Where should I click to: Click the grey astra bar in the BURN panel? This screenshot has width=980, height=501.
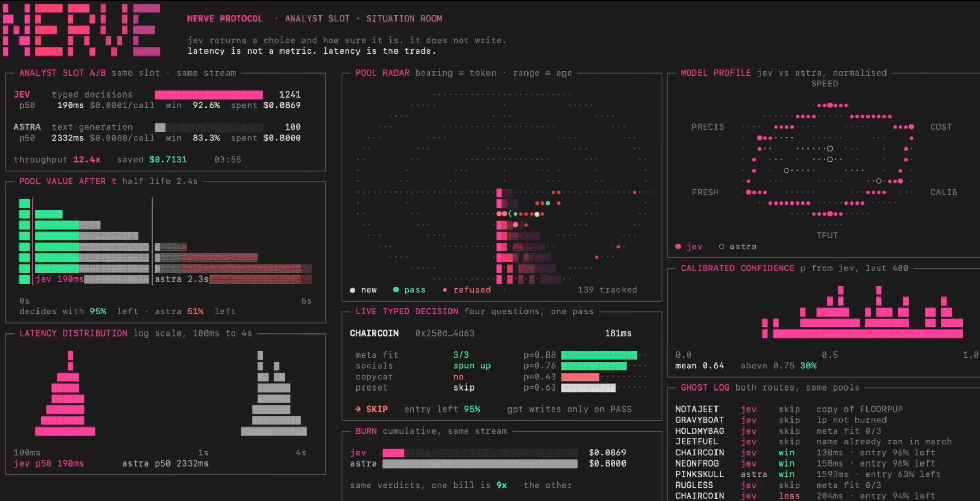[480, 463]
